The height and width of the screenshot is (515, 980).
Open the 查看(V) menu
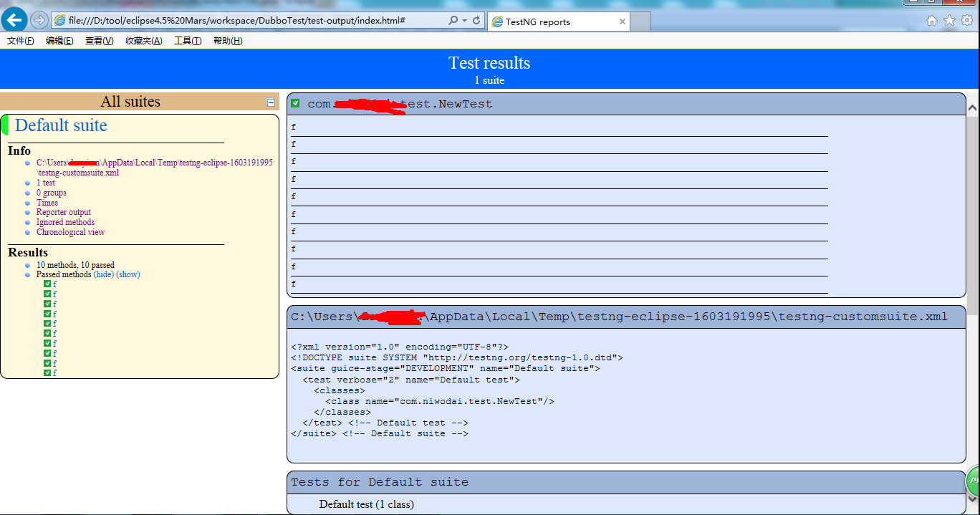pyautogui.click(x=99, y=41)
